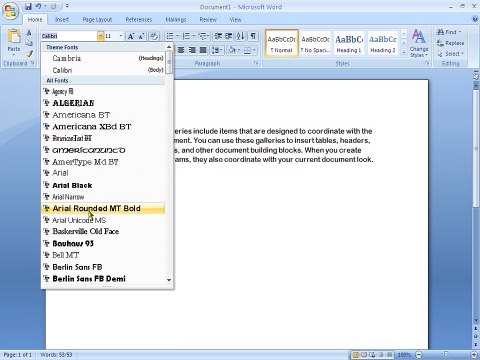
Task: Open the font size dropdown
Action: click(120, 36)
